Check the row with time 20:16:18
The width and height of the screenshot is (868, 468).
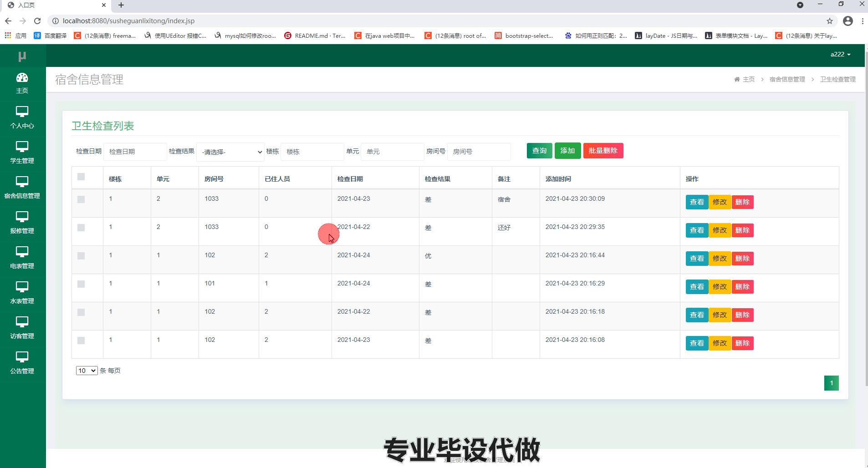[81, 312]
